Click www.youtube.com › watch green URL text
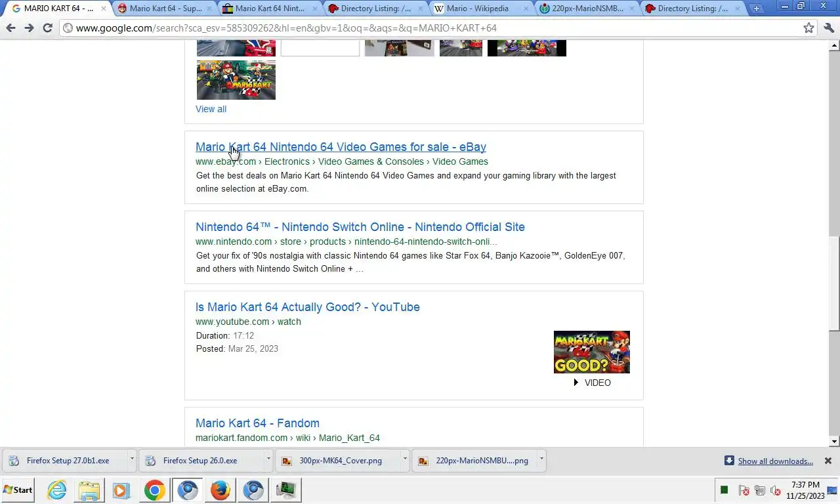The width and height of the screenshot is (840, 504). point(248,322)
